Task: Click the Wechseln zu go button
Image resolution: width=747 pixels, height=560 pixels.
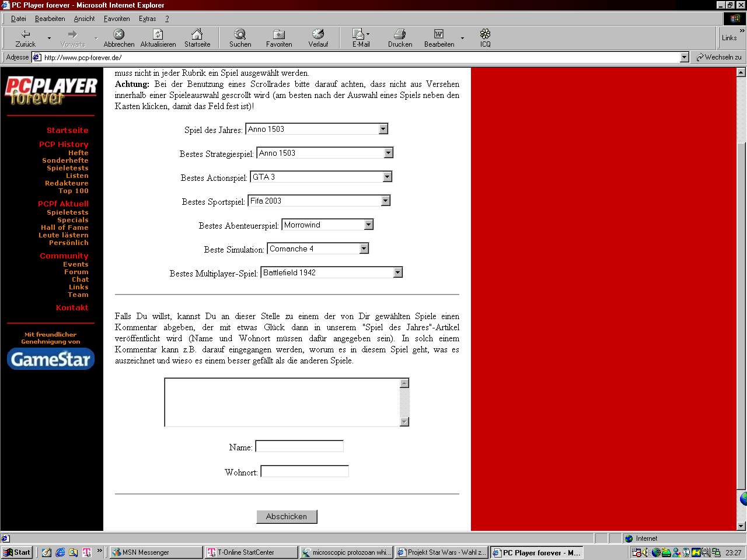Action: coord(718,57)
